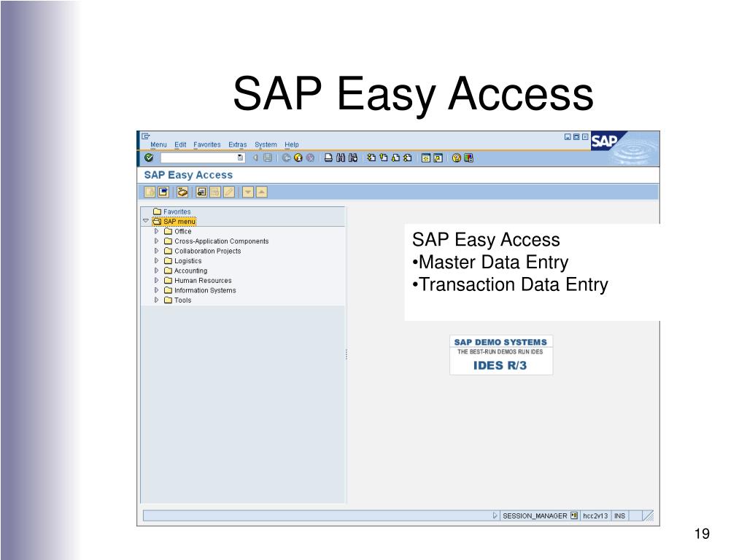Click the Add to Favorites icon
747x560 pixels.
coord(201,192)
